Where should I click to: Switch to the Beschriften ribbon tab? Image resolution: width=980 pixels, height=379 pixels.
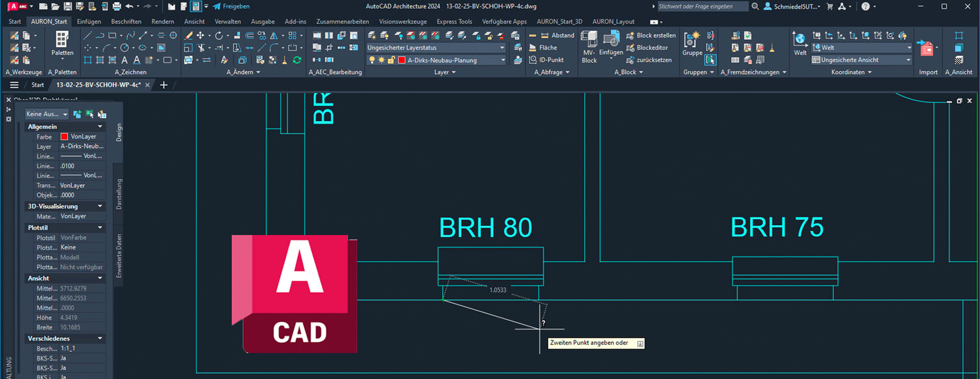pyautogui.click(x=126, y=22)
